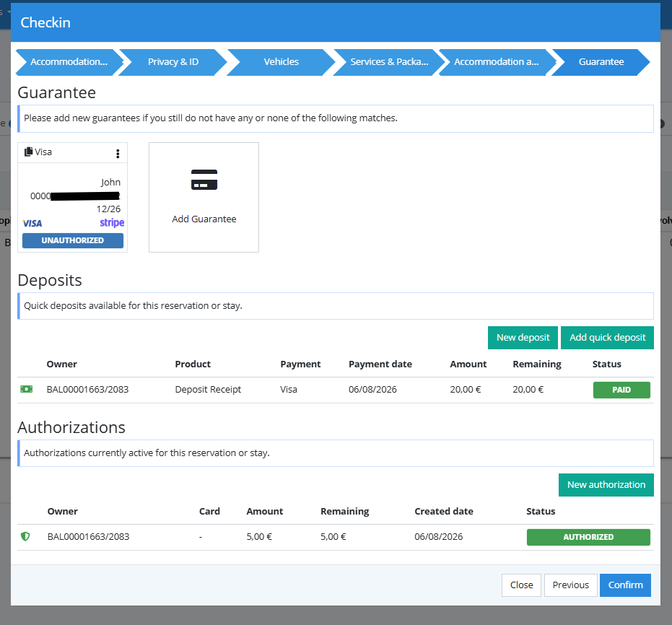Open the Visa card three-dot options menu
Viewport: 672px width, 625px height.
pyautogui.click(x=118, y=154)
